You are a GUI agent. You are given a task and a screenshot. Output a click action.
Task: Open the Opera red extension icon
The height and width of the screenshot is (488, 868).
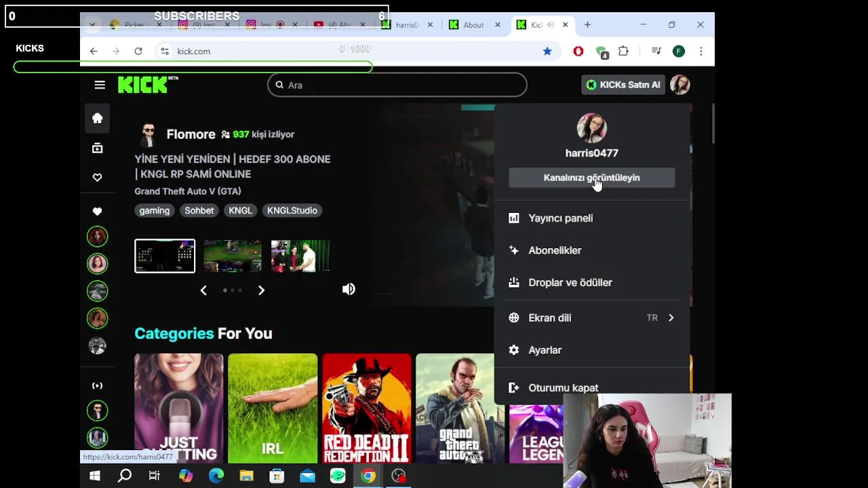[x=578, y=51]
